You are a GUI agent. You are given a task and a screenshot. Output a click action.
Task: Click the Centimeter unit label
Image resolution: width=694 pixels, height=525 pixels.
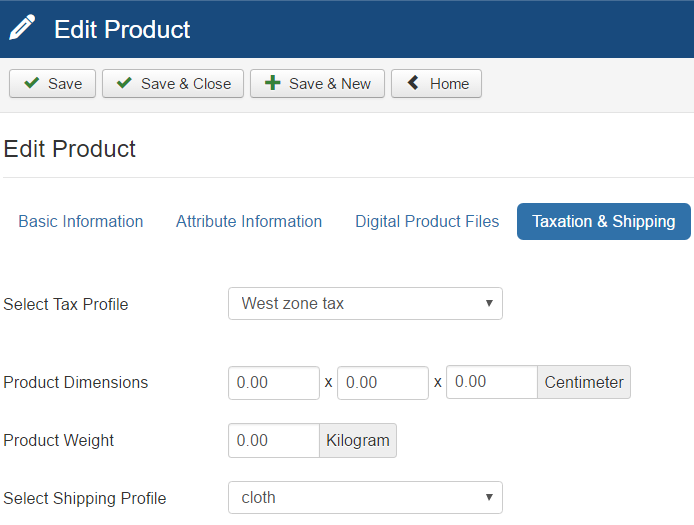(x=584, y=382)
